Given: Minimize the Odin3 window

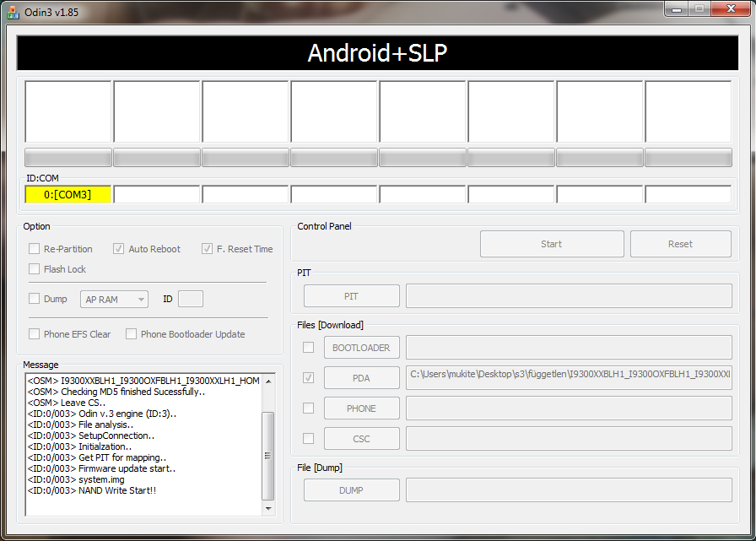Looking at the screenshot, I should (x=677, y=8).
